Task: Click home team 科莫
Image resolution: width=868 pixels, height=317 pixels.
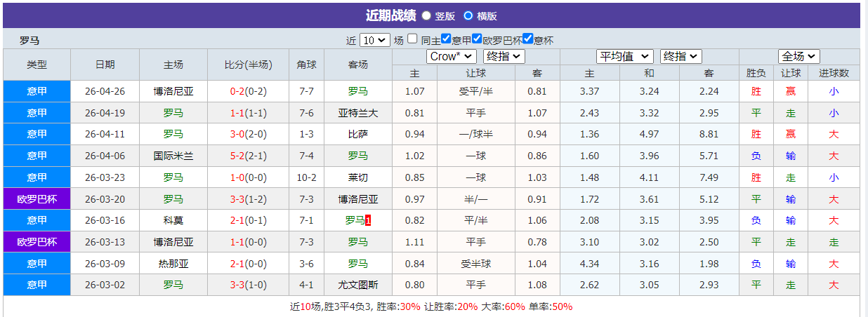Action: (173, 220)
